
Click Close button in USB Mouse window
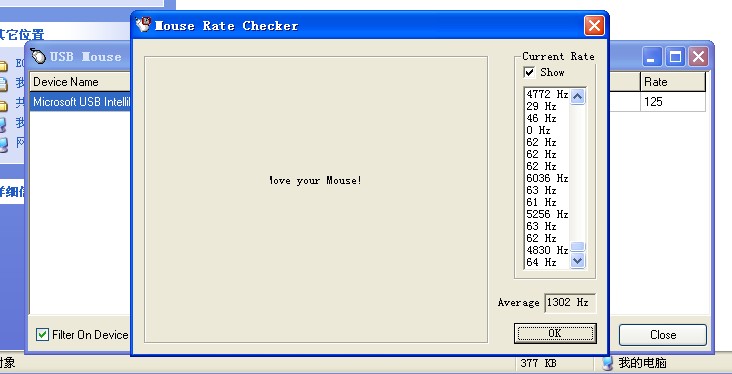point(663,335)
